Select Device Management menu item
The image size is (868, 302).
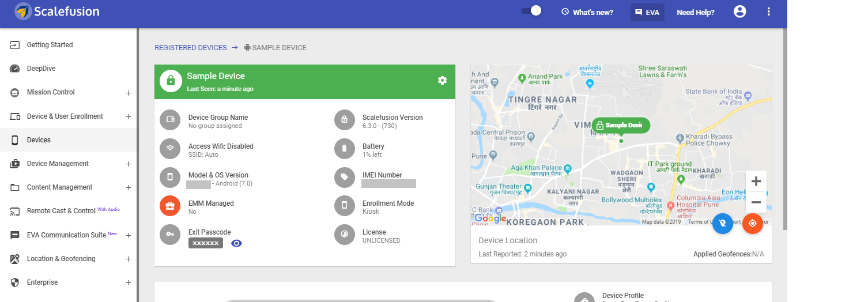(x=58, y=164)
